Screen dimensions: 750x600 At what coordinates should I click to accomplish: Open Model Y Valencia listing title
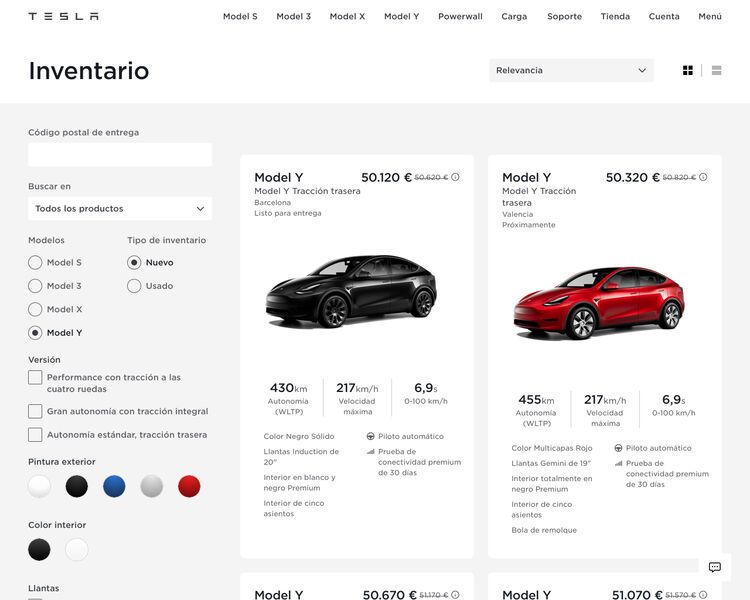coord(527,178)
